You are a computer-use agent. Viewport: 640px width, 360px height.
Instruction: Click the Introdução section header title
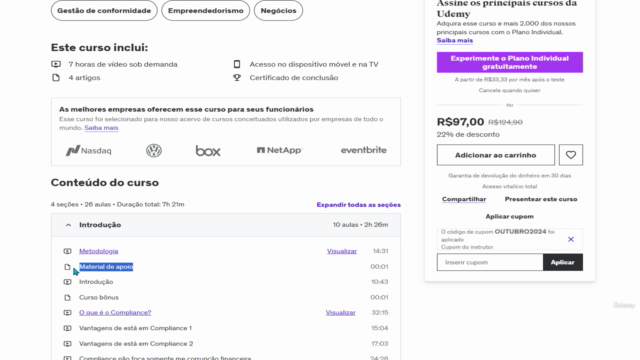point(100,225)
